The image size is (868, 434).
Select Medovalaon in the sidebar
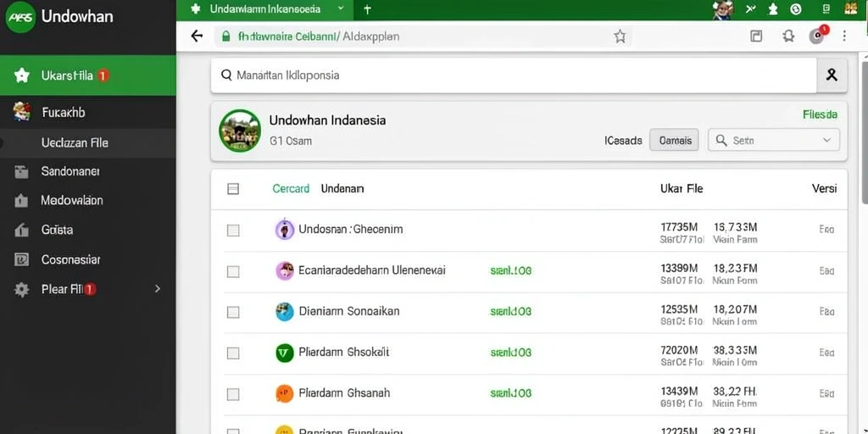pos(72,200)
